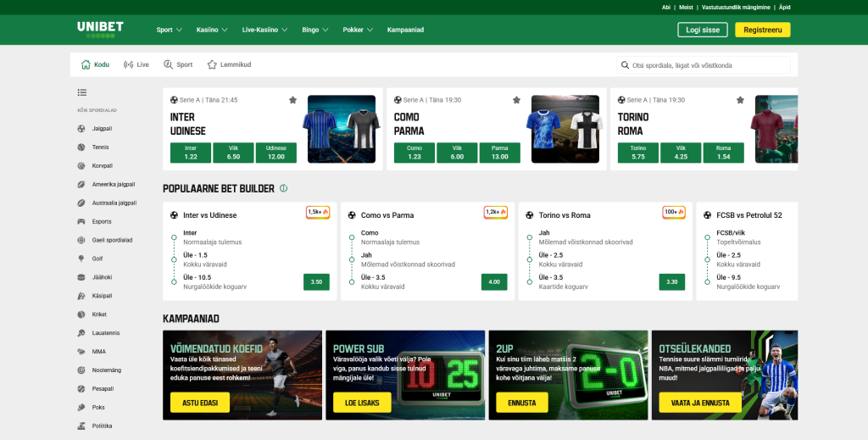This screenshot has width=868, height=440.
Task: Select Austraalia jalgpall icon
Action: (x=81, y=203)
